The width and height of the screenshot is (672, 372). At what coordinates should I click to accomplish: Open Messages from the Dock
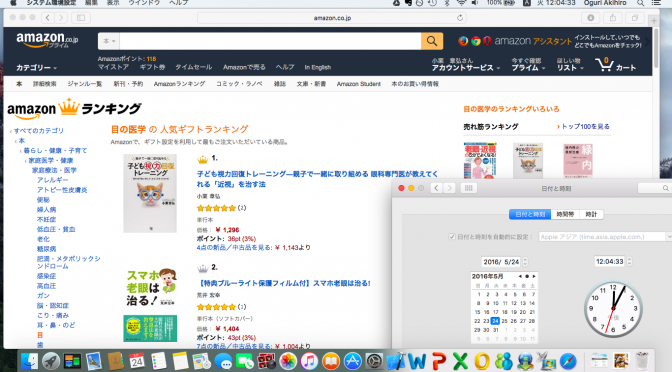tap(223, 361)
